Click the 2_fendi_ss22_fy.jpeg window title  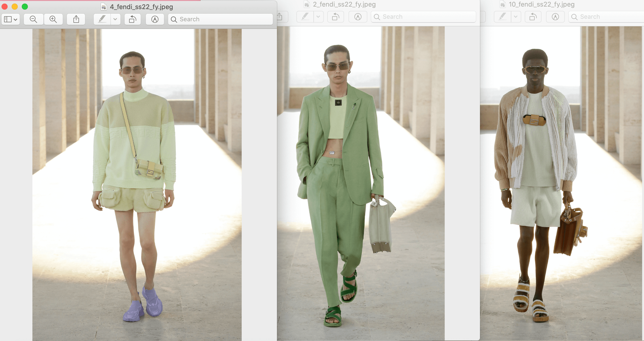344,4
